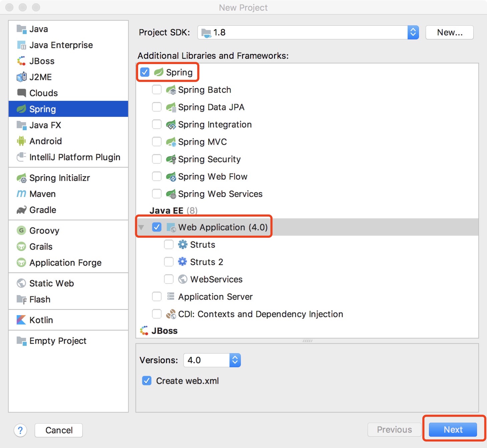
Task: Pick the Application Forge icon
Action: [x=21, y=262]
